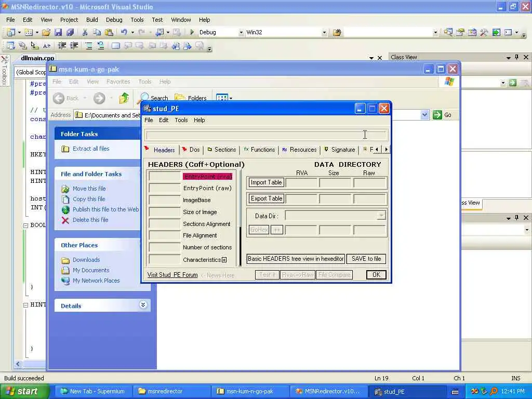Switch to Sections tab in stud_PE
Image resolution: width=532 pixels, height=399 pixels.
(222, 150)
